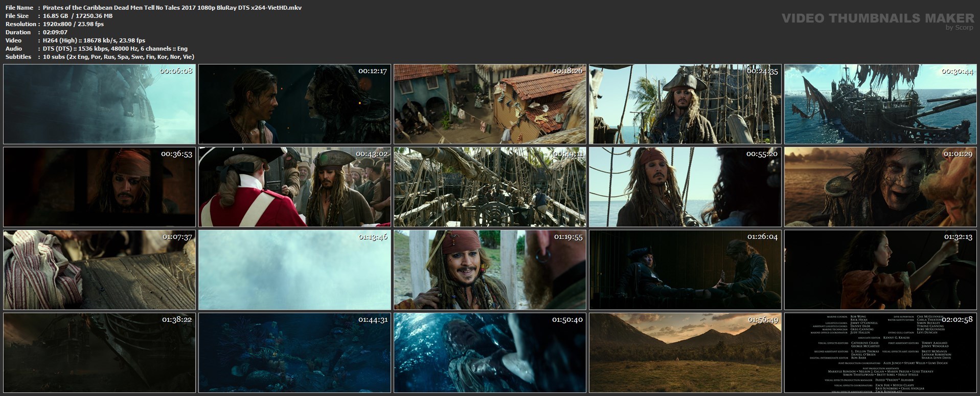This screenshot has height=396, width=980.
Task: Select the resolution value 1920x800 / 23.98 fps
Action: point(74,24)
